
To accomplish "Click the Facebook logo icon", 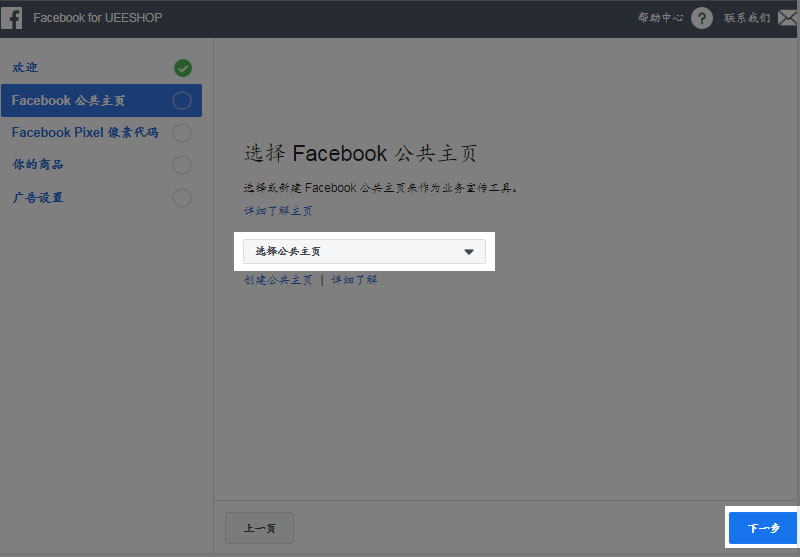I will point(11,18).
